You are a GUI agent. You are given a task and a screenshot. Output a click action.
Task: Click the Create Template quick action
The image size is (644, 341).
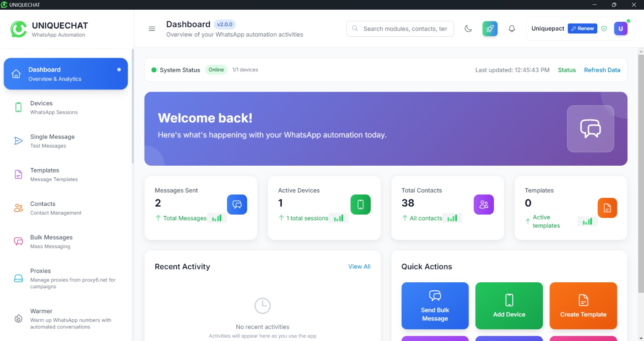583,306
